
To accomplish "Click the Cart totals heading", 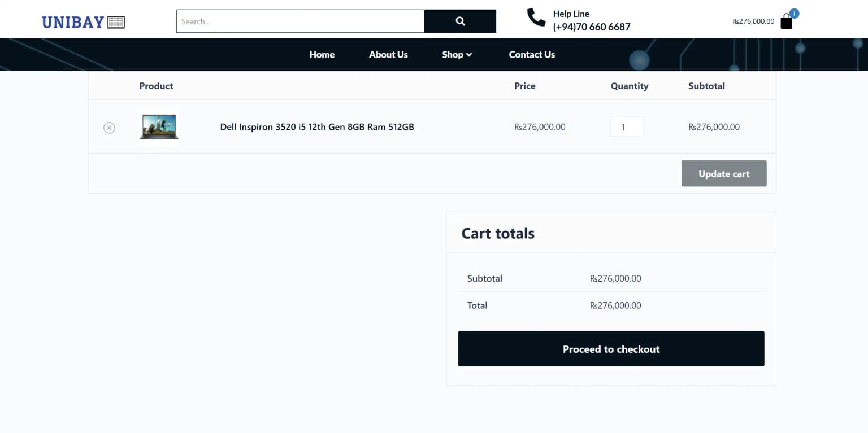I will (x=498, y=233).
